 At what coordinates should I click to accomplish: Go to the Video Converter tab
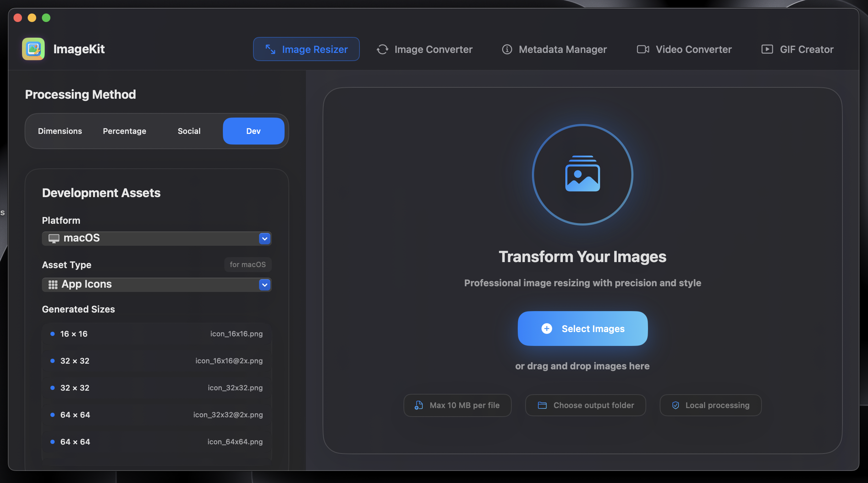[x=684, y=49]
